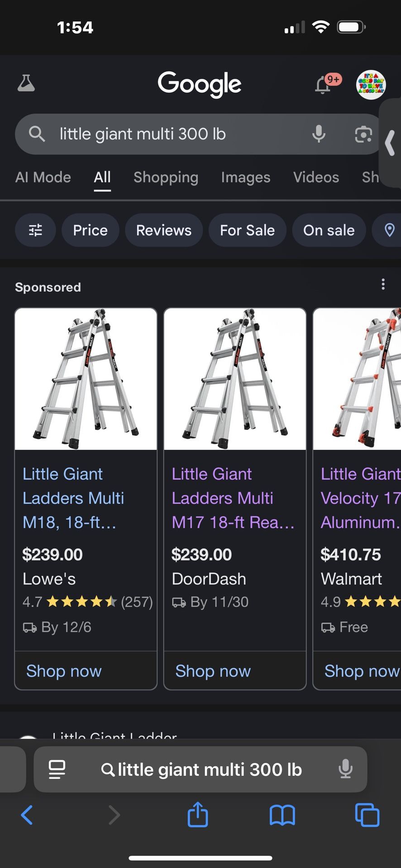
Task: Open Google Lens camera search
Action: (363, 134)
